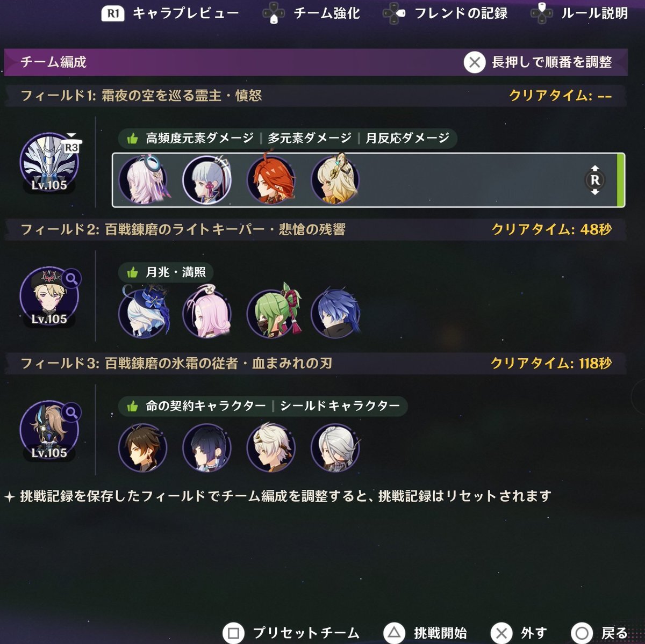Select silver-haired last character in field 3

click(335, 447)
